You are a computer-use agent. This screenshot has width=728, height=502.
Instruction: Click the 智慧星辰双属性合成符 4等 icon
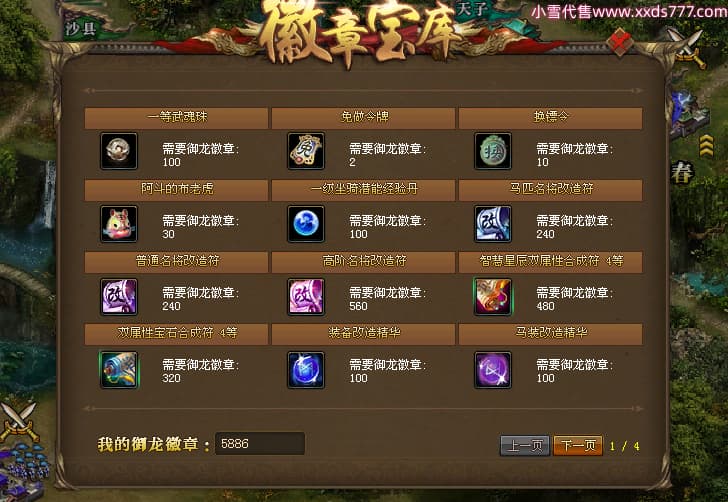(493, 297)
